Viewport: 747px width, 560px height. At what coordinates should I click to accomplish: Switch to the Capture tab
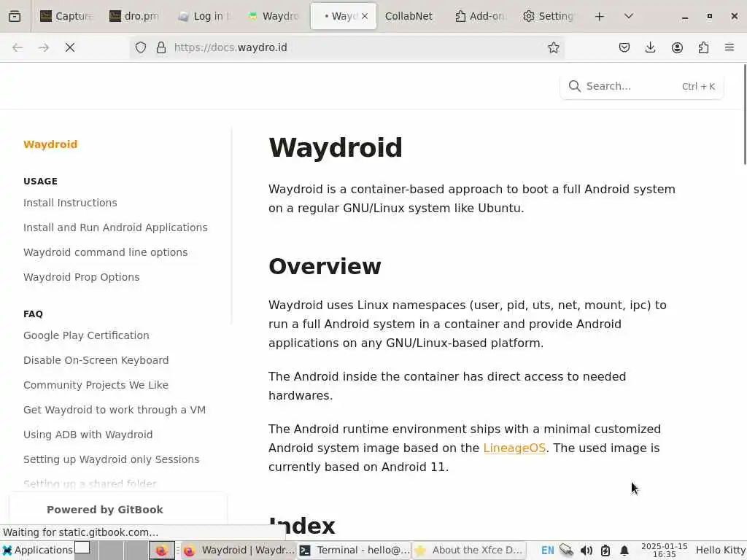click(66, 16)
